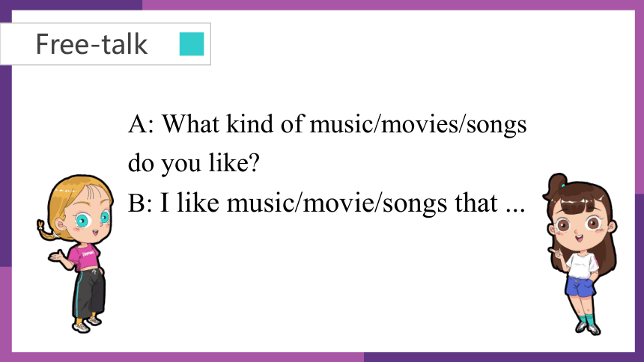The width and height of the screenshot is (644, 362).
Task: Select the line starting 'A: What kind of'
Action: pos(327,124)
